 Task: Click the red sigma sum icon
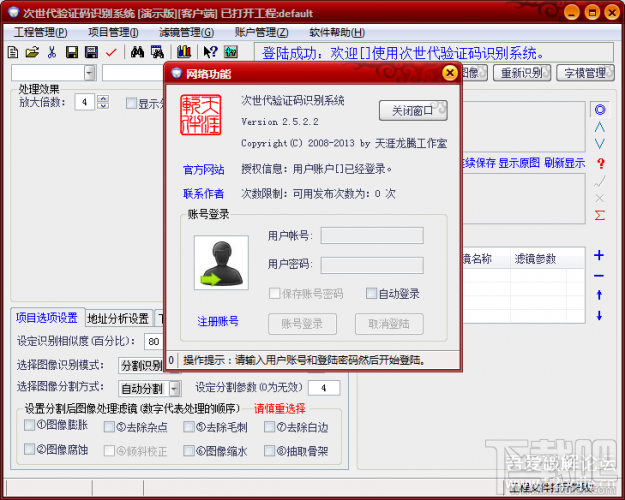point(600,215)
